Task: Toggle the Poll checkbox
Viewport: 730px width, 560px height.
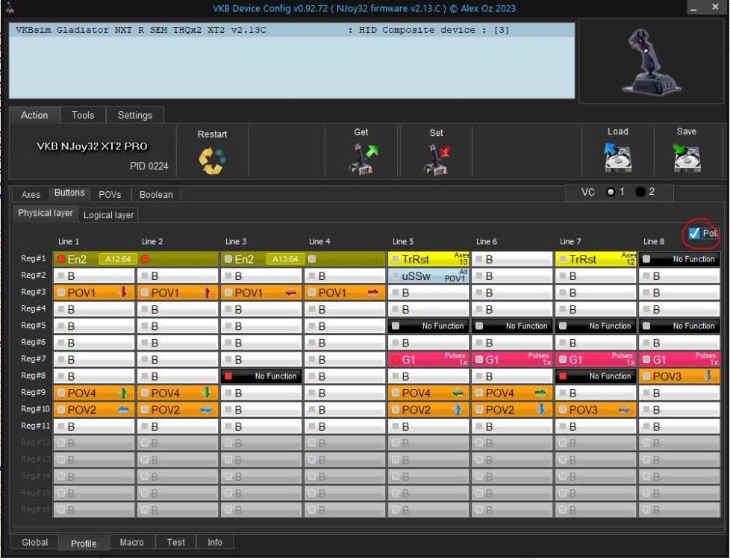Action: tap(693, 233)
